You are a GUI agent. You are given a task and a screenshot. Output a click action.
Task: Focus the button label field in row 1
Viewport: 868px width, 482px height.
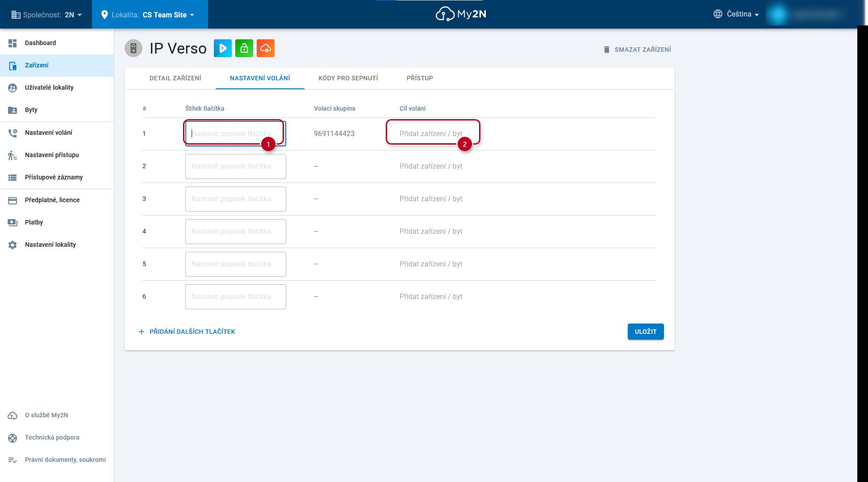click(x=236, y=134)
